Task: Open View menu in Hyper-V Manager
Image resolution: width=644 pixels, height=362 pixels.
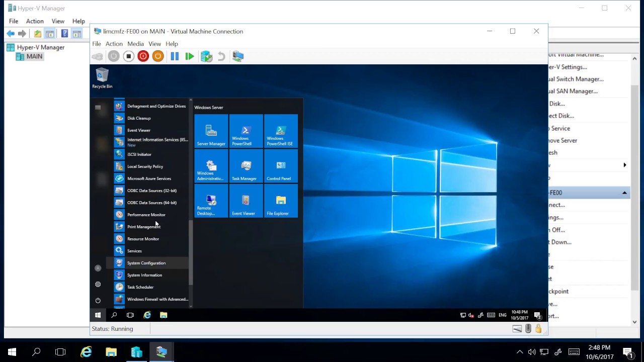Action: coord(58,21)
